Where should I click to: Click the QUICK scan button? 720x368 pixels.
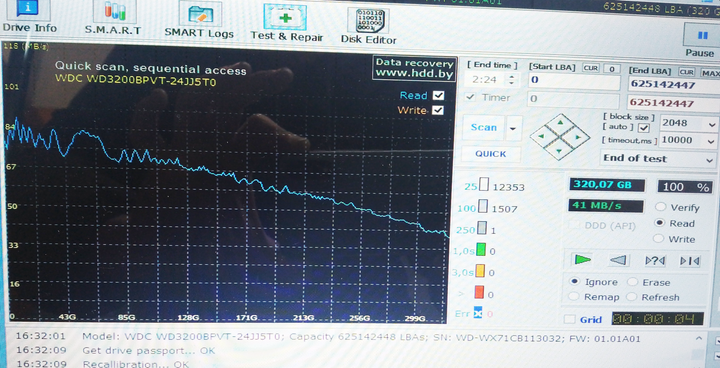pos(490,154)
